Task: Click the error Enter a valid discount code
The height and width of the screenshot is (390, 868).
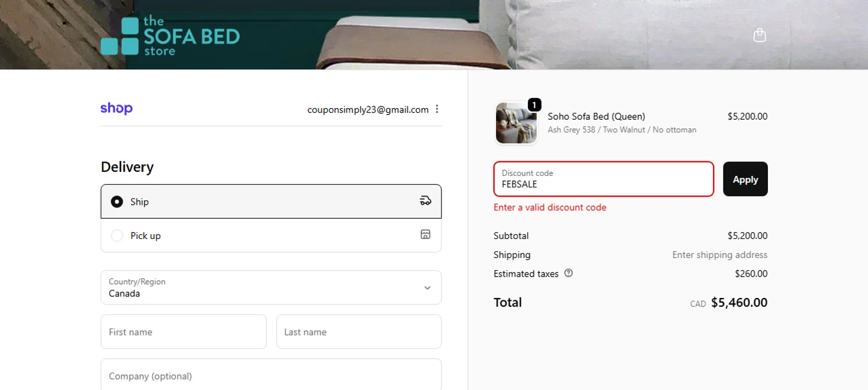Action: (550, 207)
